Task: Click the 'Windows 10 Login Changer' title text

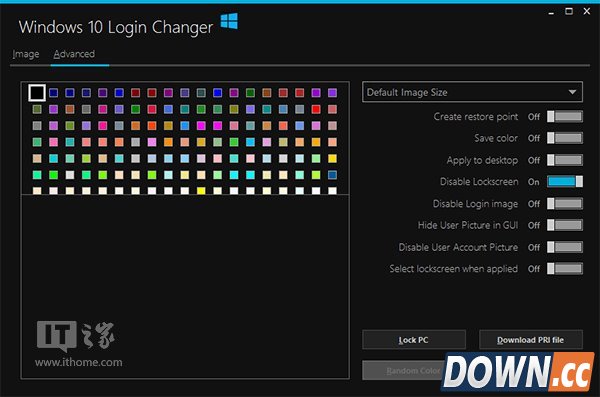Action: 116,27
